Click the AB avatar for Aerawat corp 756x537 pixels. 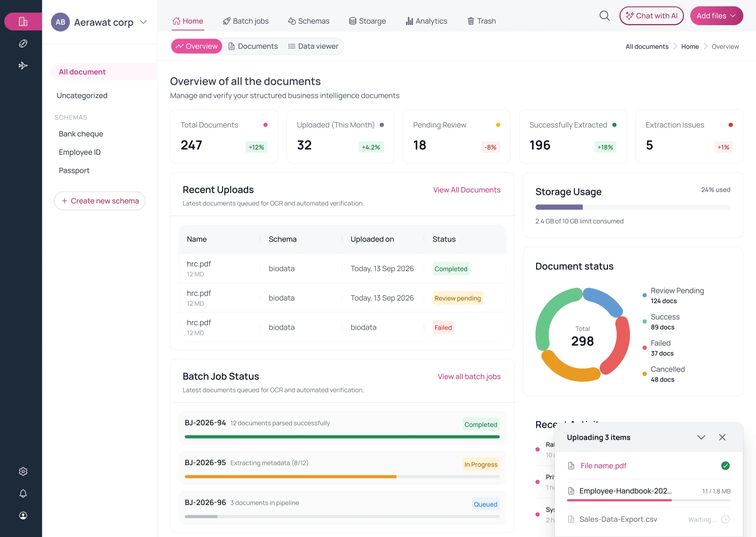point(60,22)
